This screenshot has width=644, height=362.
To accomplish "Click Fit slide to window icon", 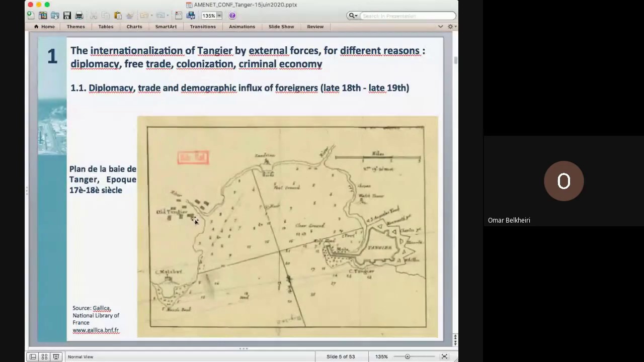I will pos(444,356).
